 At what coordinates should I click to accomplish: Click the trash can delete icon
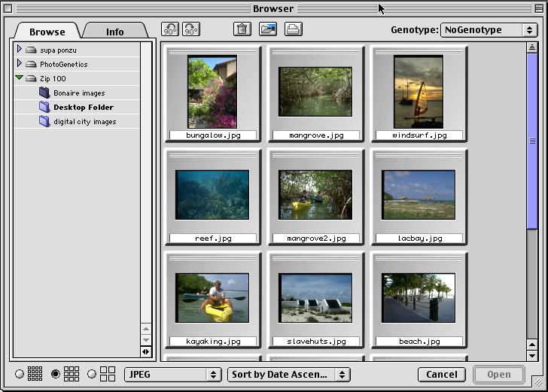point(242,29)
